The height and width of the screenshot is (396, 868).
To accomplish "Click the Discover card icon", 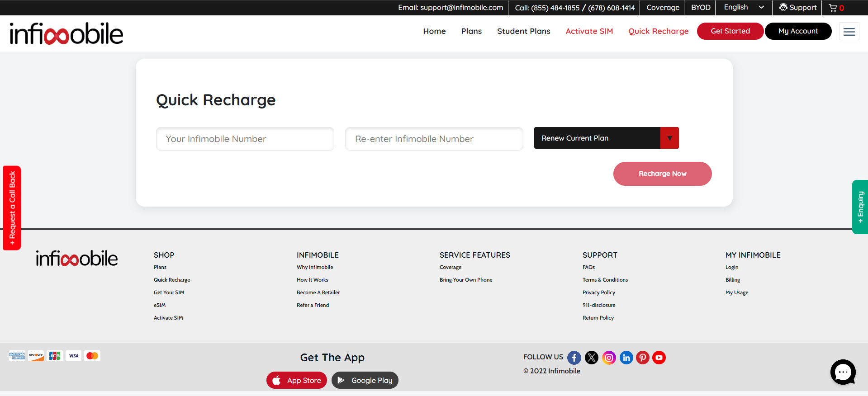I will pos(36,356).
